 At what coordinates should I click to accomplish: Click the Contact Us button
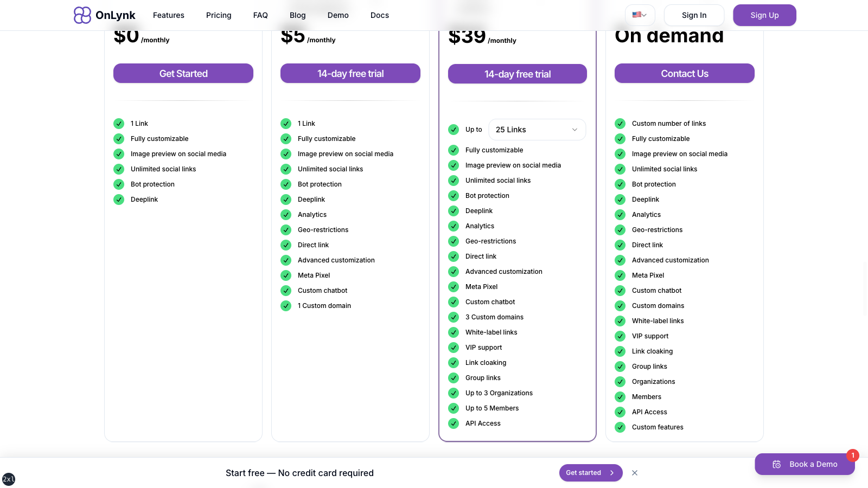(685, 73)
